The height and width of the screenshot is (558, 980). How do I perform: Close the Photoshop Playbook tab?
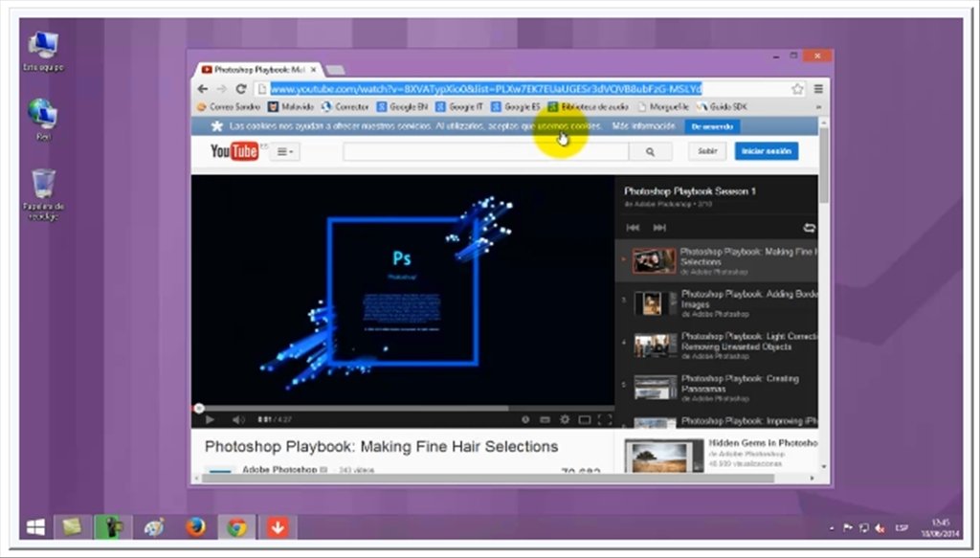pyautogui.click(x=314, y=69)
